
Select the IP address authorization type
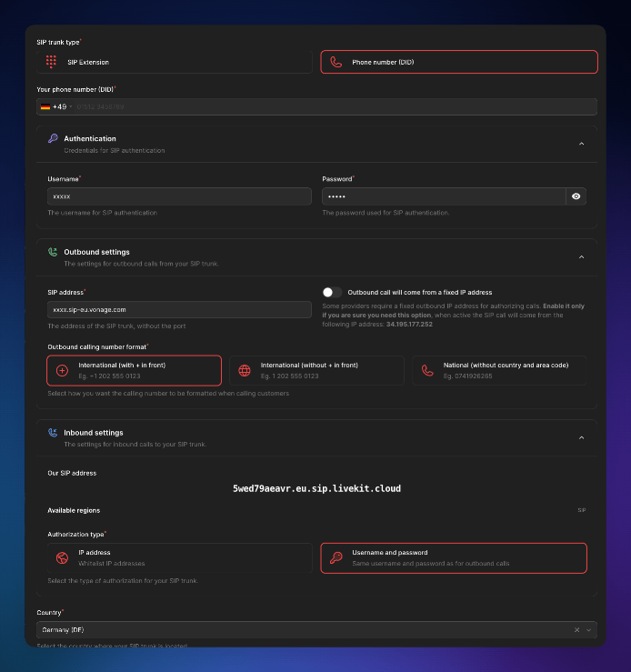coord(180,558)
